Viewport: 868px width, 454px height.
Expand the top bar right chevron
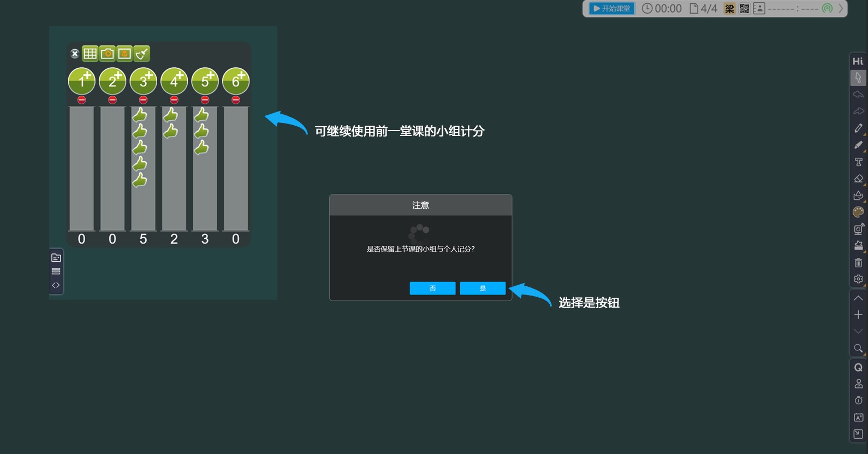click(x=841, y=9)
